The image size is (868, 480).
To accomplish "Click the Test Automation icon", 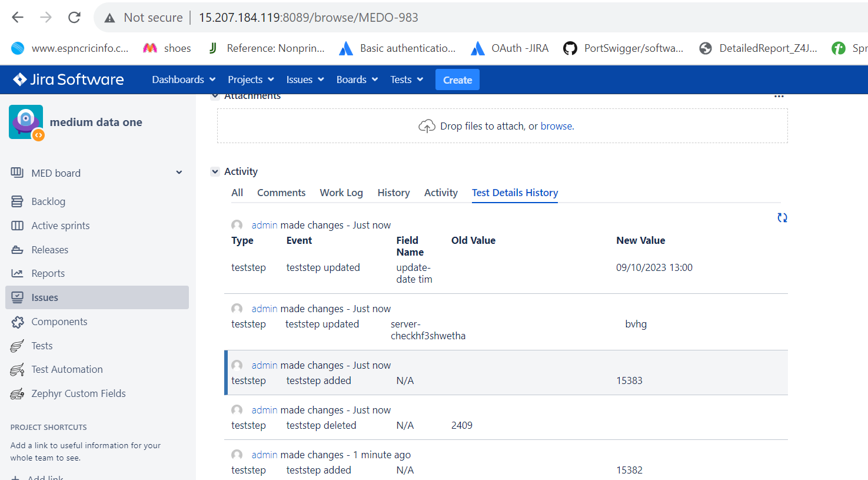I will coord(17,370).
